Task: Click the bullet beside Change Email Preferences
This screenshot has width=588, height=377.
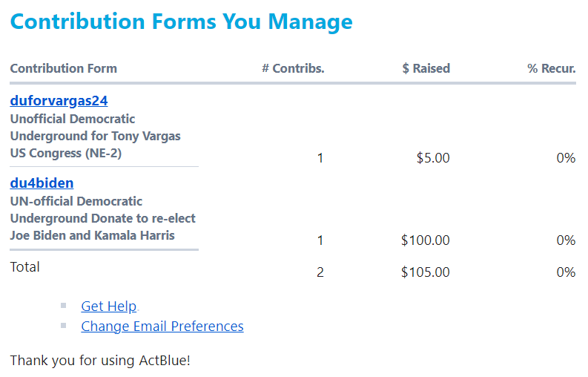Action: tap(64, 325)
